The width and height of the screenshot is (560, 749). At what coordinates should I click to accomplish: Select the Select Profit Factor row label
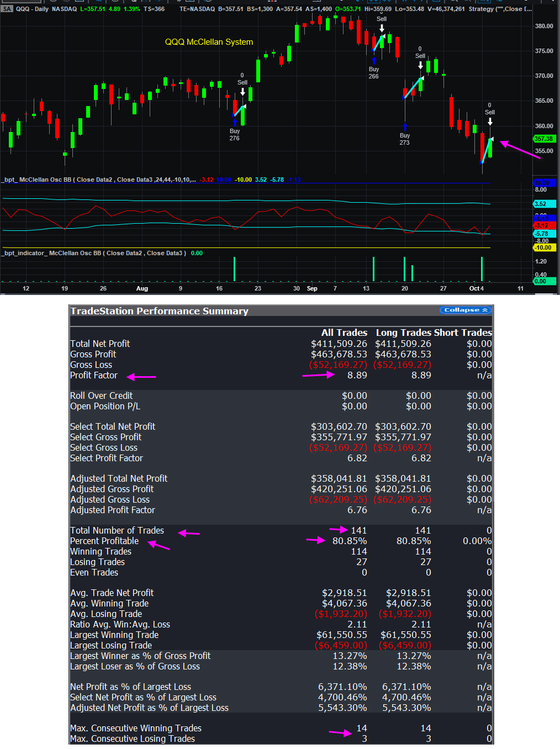coord(107,458)
